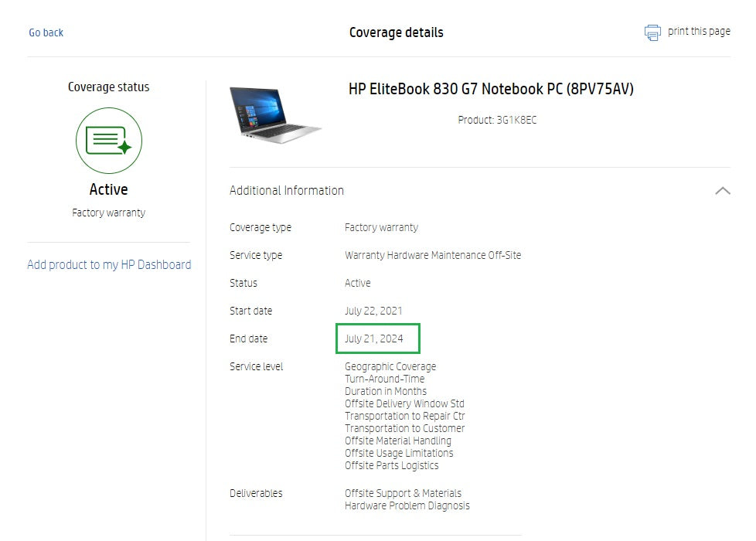Viewport: 756px width, 541px height.
Task: Click the Active status label under the icon
Action: (x=108, y=189)
